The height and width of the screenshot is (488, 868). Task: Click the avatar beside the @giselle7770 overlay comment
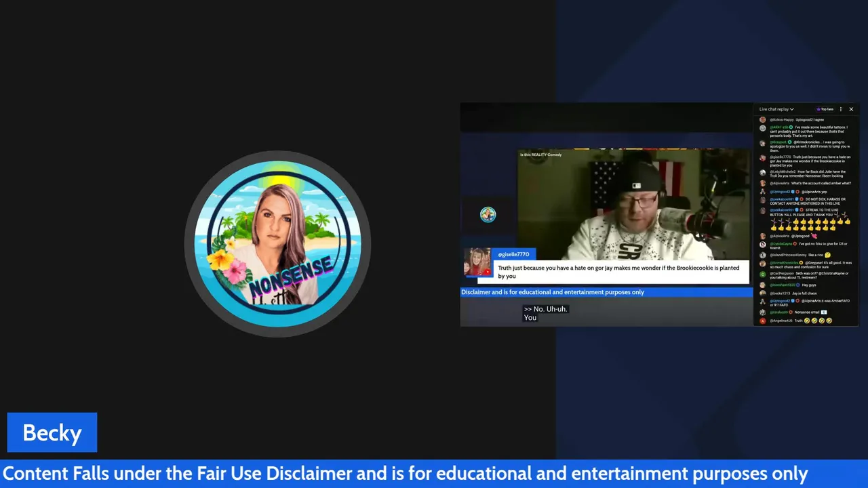pos(477,262)
